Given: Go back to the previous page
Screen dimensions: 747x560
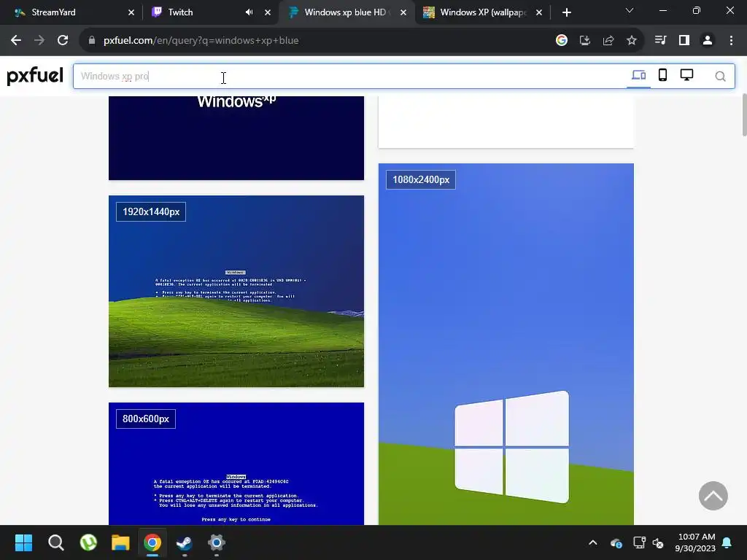Looking at the screenshot, I should [16, 41].
